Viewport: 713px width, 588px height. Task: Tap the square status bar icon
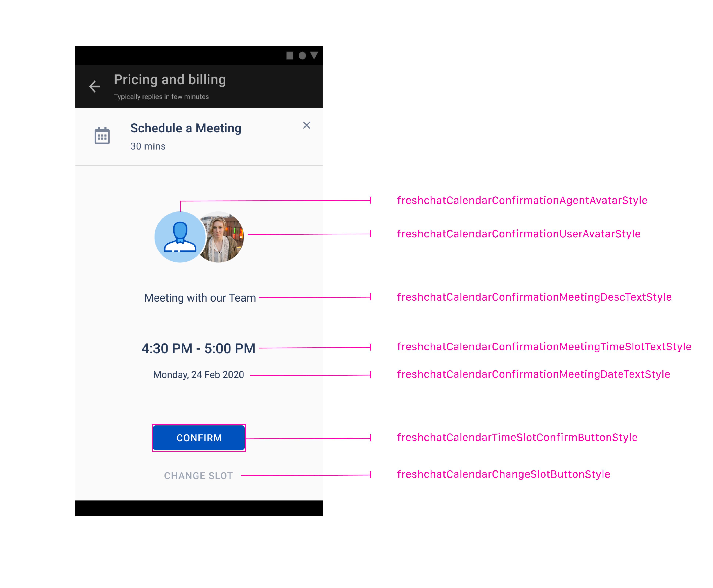pos(290,55)
